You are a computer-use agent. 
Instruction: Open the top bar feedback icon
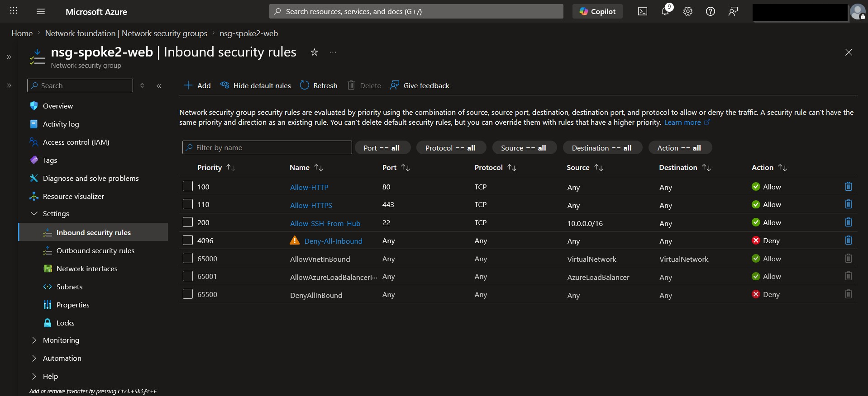tap(733, 11)
